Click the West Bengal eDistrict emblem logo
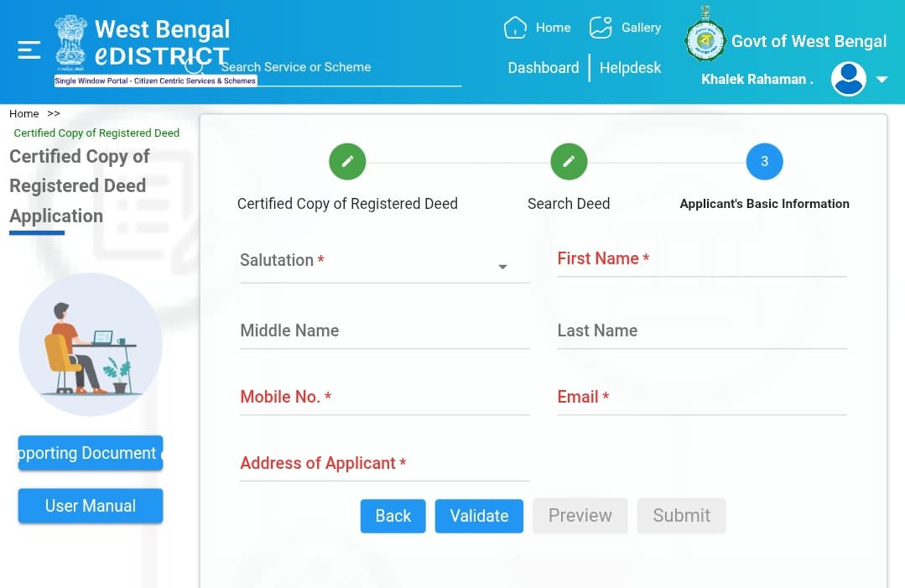The height and width of the screenshot is (588, 905). (x=70, y=42)
